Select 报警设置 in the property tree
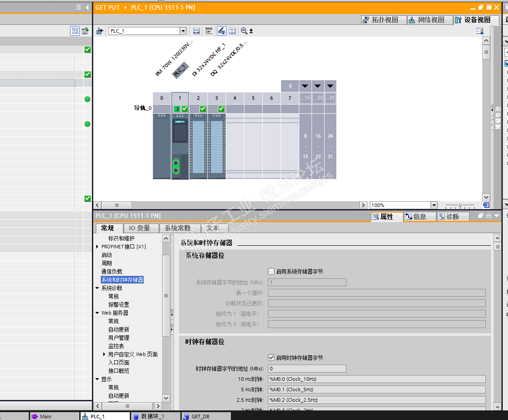This screenshot has width=508, height=420. 119,305
